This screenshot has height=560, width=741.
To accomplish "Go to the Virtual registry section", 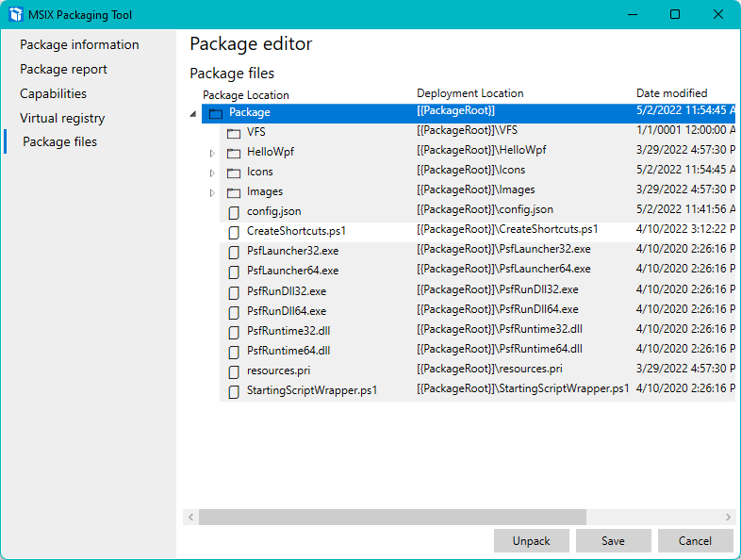I will (62, 118).
